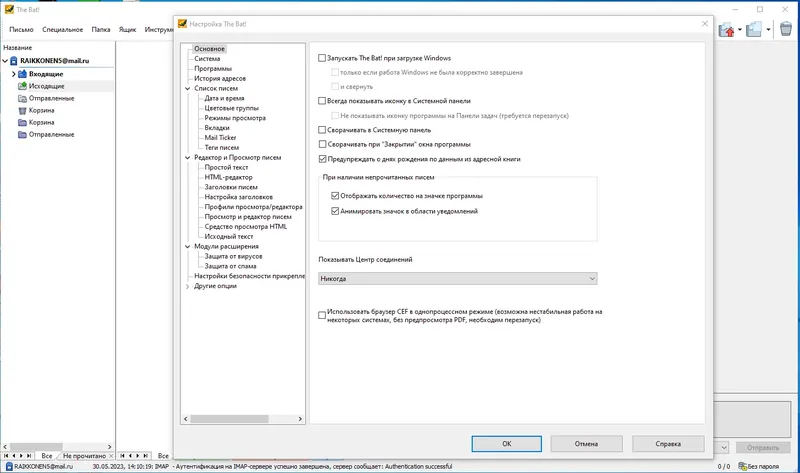Click settings tree scrollbar left arrow
800x473 pixels.
[186, 419]
